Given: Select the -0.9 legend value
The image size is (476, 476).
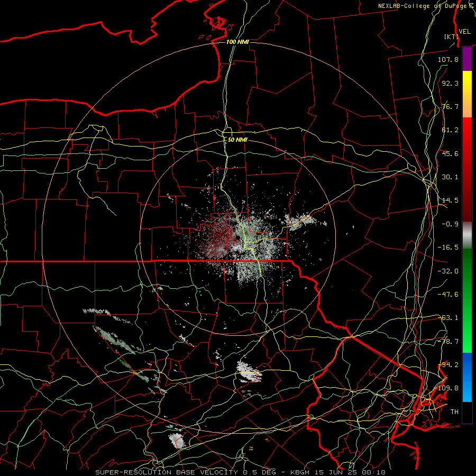Looking at the screenshot, I should click(450, 224).
